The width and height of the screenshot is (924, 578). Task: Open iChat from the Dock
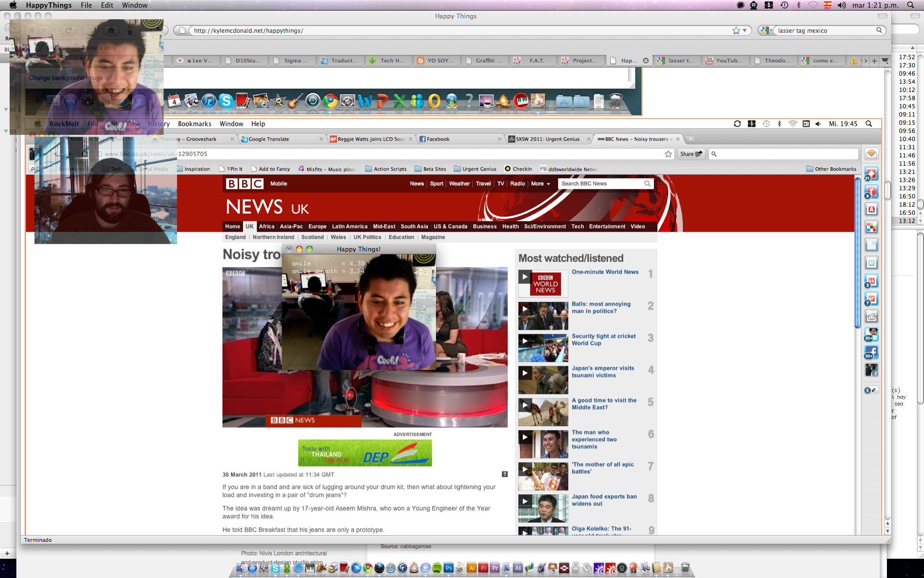[425, 568]
